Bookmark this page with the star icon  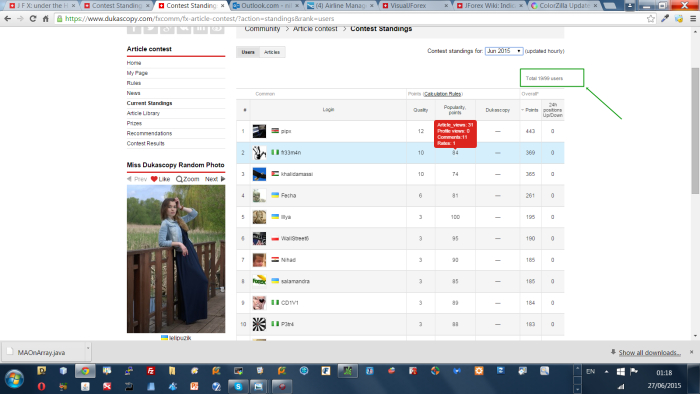pos(651,19)
